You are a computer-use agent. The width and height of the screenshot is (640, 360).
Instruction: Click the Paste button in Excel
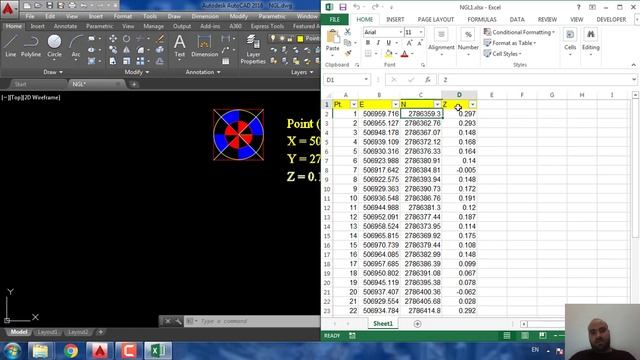pyautogui.click(x=333, y=41)
